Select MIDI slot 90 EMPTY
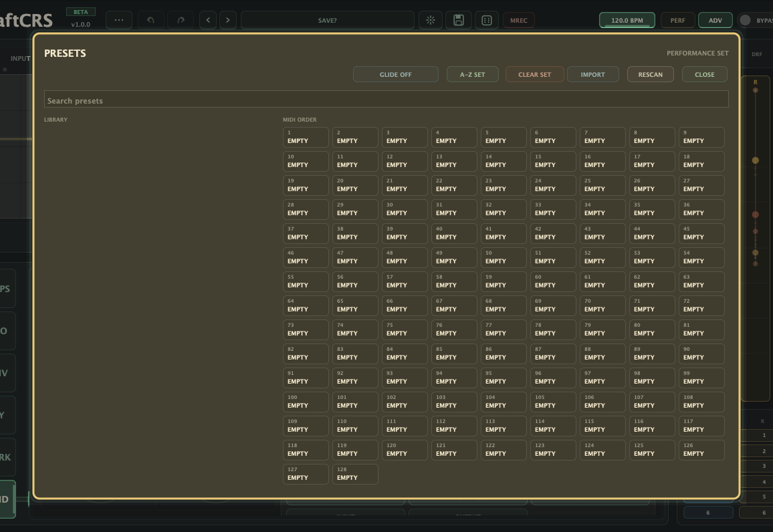Screen dimensions: 773x532 [701, 354]
